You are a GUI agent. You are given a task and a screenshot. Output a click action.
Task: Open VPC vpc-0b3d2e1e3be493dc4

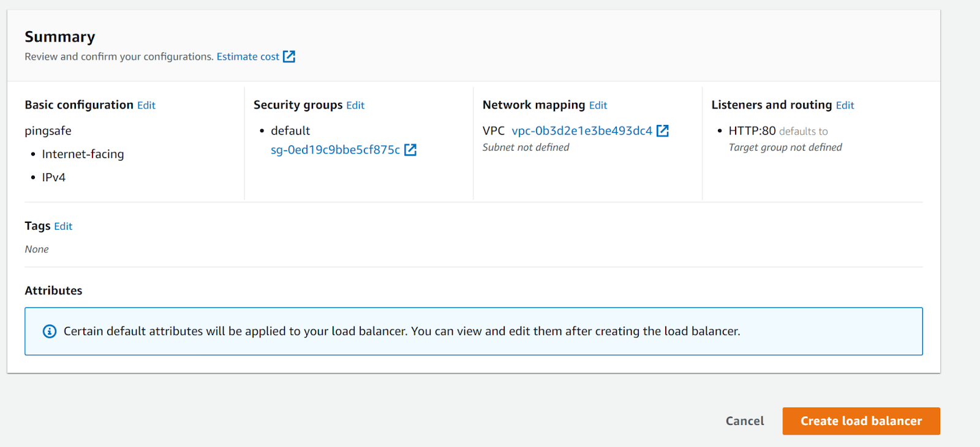[x=582, y=131]
